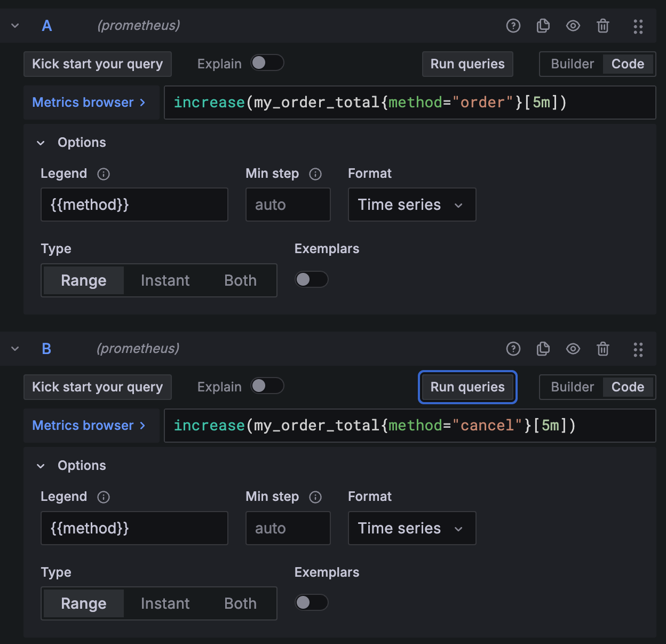Enable Exemplars in query A
666x644 pixels.
click(x=312, y=279)
